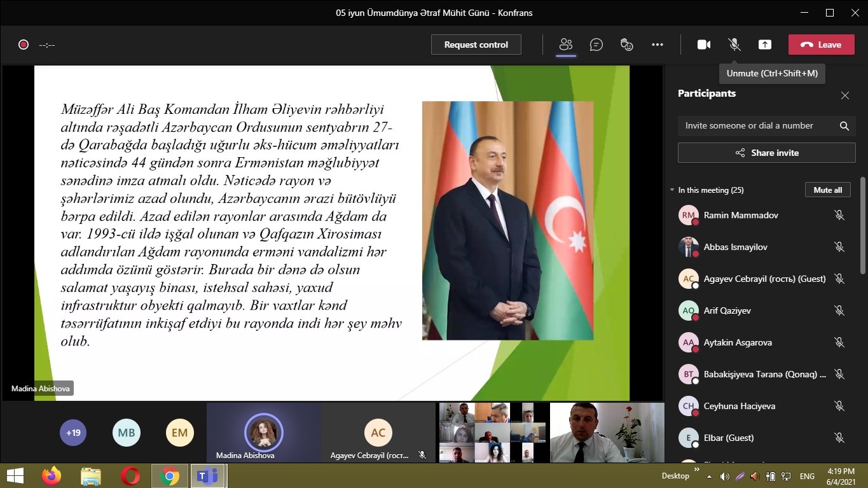Switch the ENG input language indicator

[807, 476]
